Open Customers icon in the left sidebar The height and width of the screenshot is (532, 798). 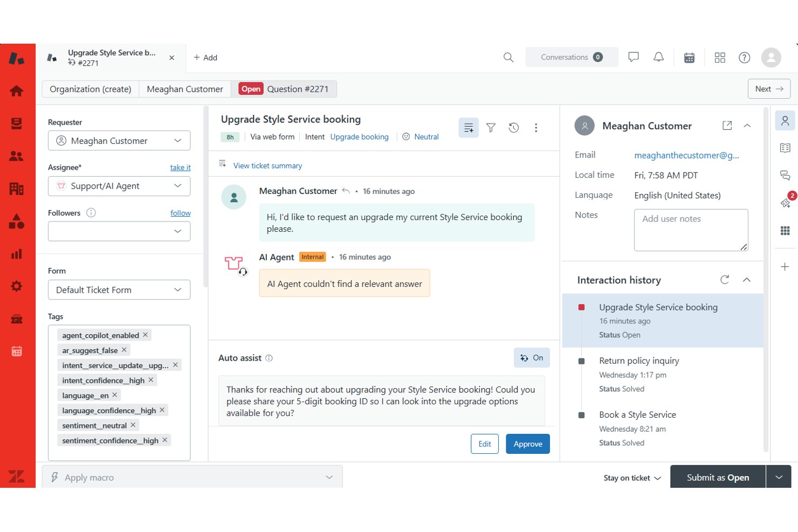click(17, 156)
